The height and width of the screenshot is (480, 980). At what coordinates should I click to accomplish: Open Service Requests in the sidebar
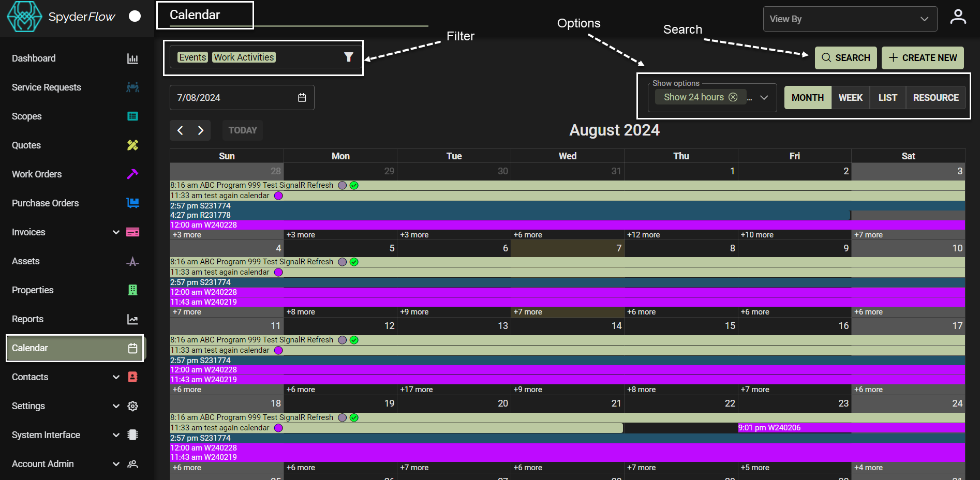[47, 87]
